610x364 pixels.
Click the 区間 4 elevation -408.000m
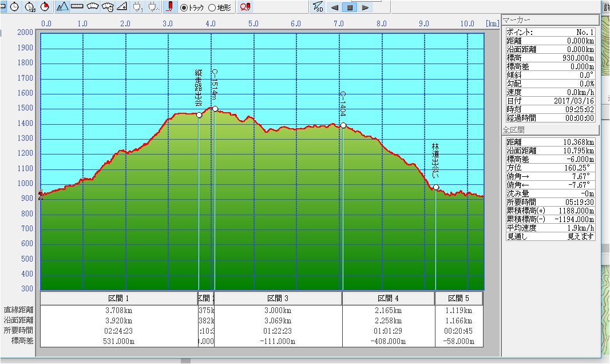click(388, 342)
